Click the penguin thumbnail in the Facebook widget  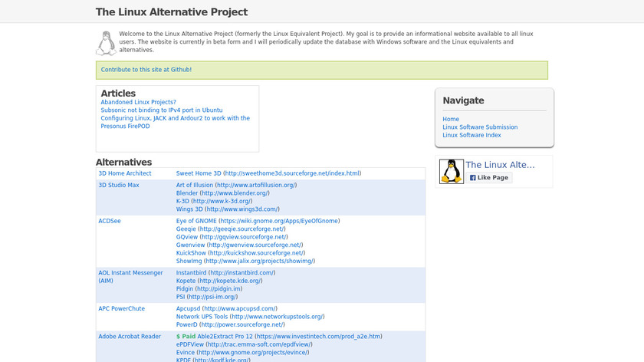pos(452,171)
